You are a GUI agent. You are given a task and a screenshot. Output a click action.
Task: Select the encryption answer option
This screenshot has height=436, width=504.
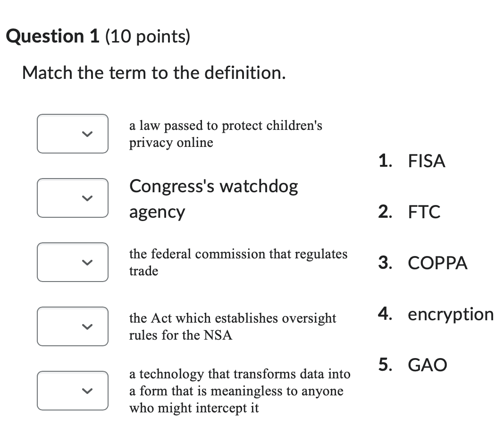[x=450, y=314]
